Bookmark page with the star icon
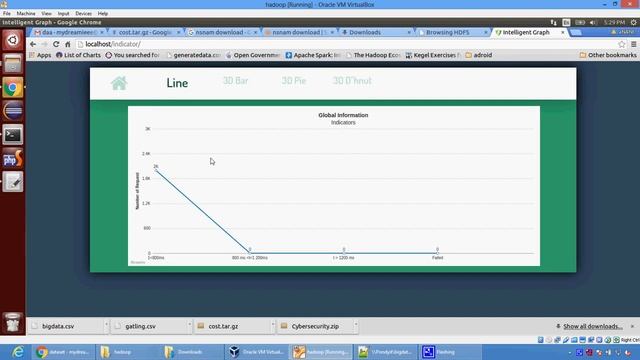 (x=621, y=44)
